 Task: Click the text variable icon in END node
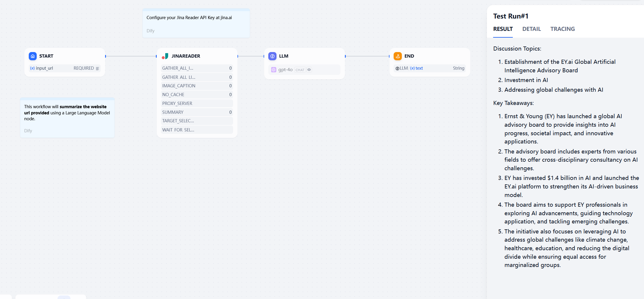(412, 68)
